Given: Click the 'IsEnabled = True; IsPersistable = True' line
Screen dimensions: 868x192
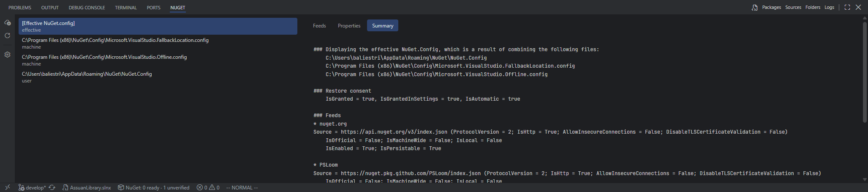Looking at the screenshot, I should [x=383, y=148].
